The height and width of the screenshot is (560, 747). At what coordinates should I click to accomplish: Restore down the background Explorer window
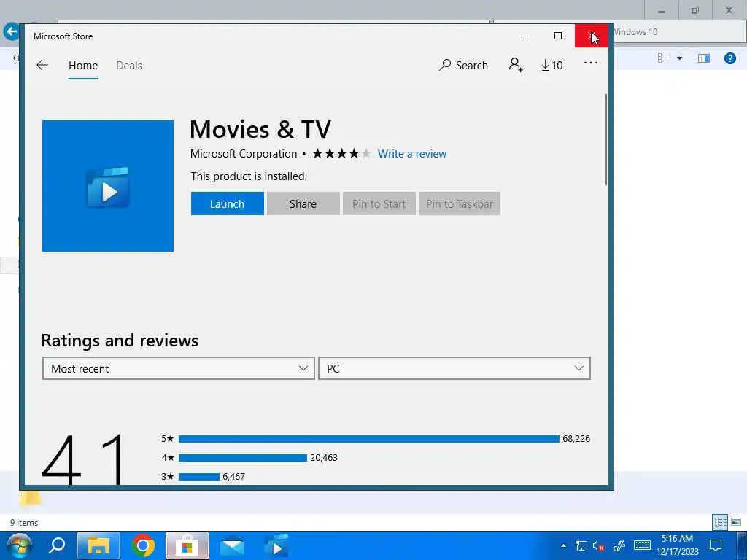pyautogui.click(x=695, y=10)
